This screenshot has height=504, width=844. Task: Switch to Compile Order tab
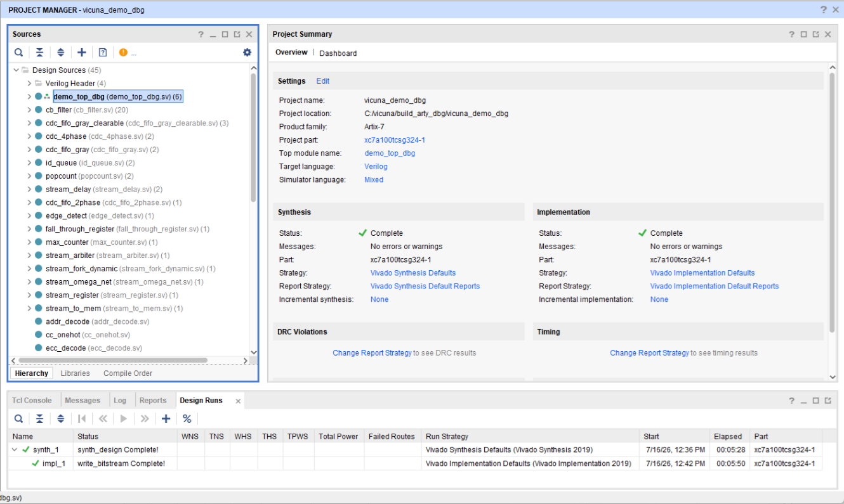point(128,373)
